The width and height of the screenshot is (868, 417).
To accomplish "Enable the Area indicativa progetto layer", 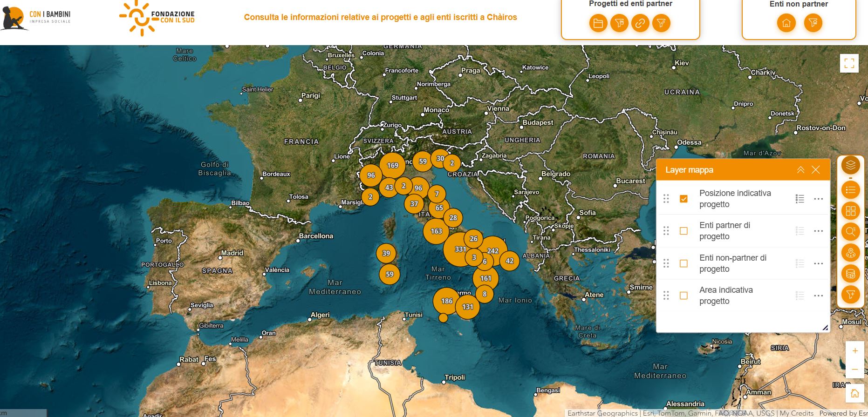I will (683, 296).
